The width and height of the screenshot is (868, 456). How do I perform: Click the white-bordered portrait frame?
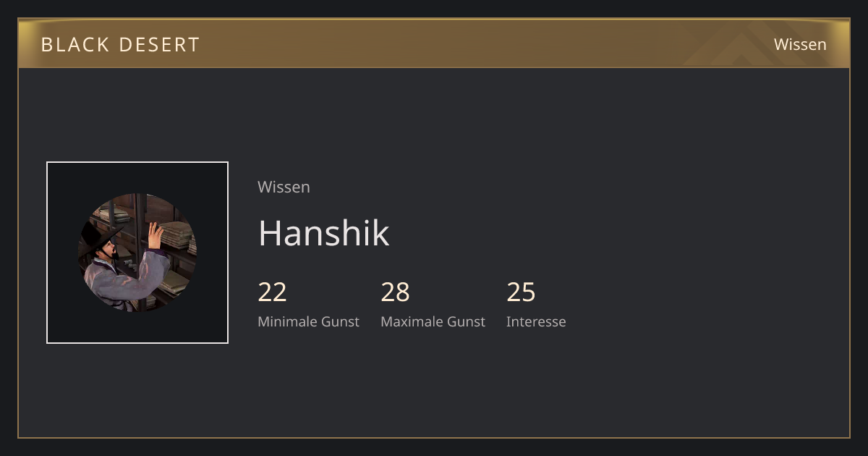click(x=137, y=253)
